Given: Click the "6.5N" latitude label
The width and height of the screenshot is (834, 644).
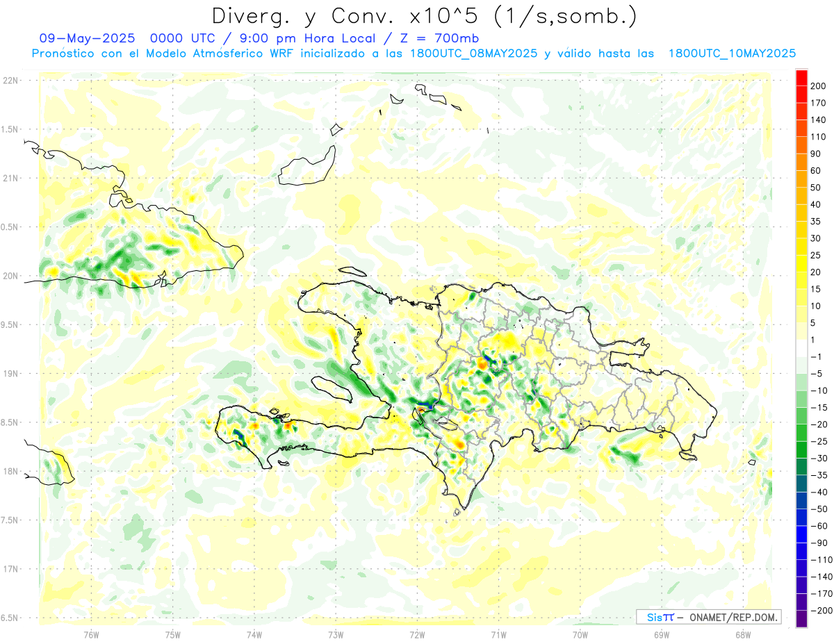Looking at the screenshot, I should point(10,618).
